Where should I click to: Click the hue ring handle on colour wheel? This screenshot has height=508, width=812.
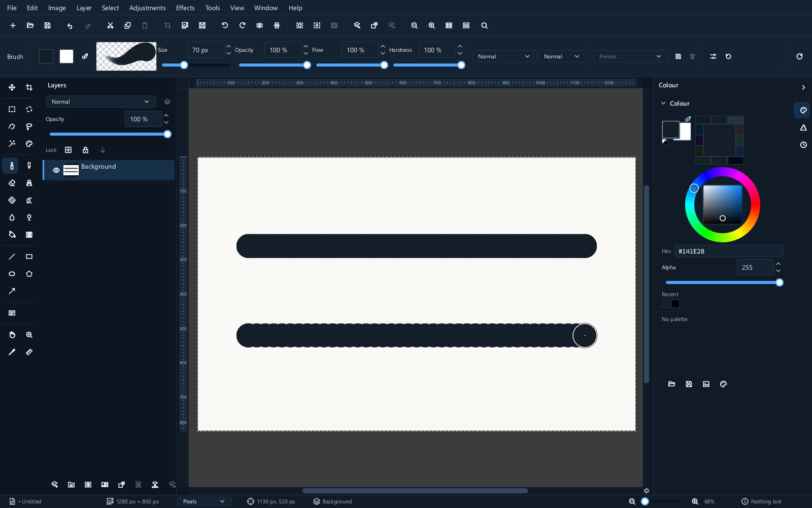[694, 188]
